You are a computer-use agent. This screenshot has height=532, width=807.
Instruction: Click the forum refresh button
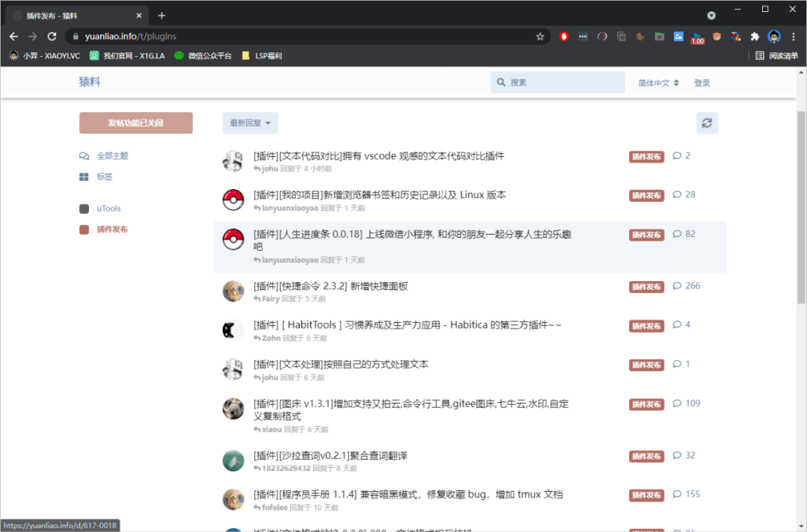click(707, 123)
